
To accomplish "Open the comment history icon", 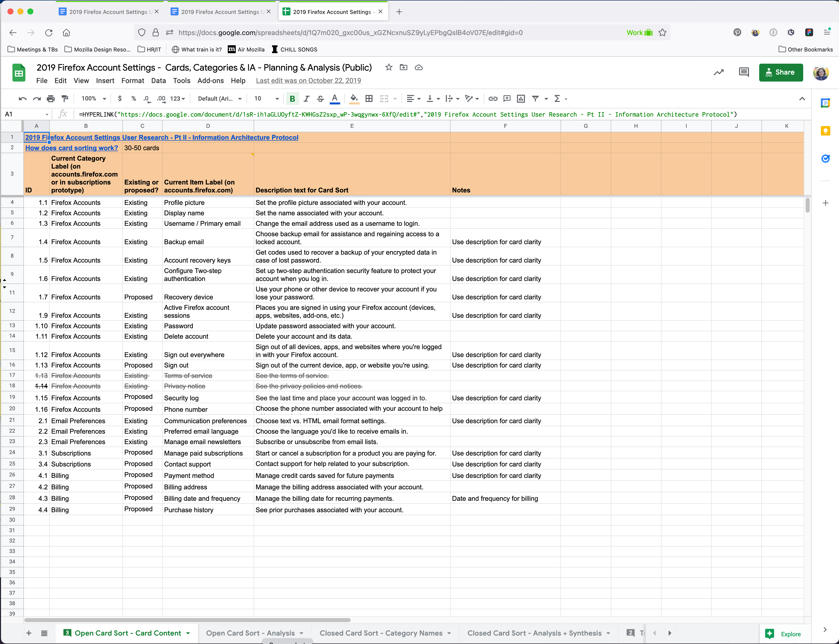I will point(744,72).
